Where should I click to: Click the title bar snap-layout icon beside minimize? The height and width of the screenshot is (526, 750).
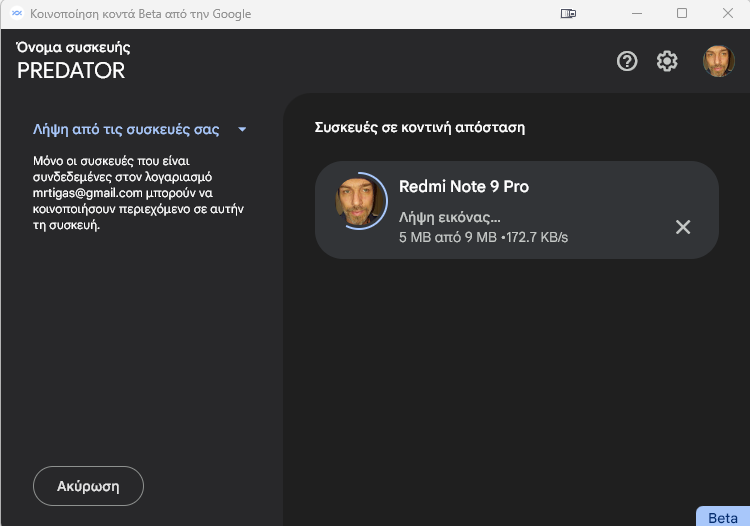click(568, 13)
